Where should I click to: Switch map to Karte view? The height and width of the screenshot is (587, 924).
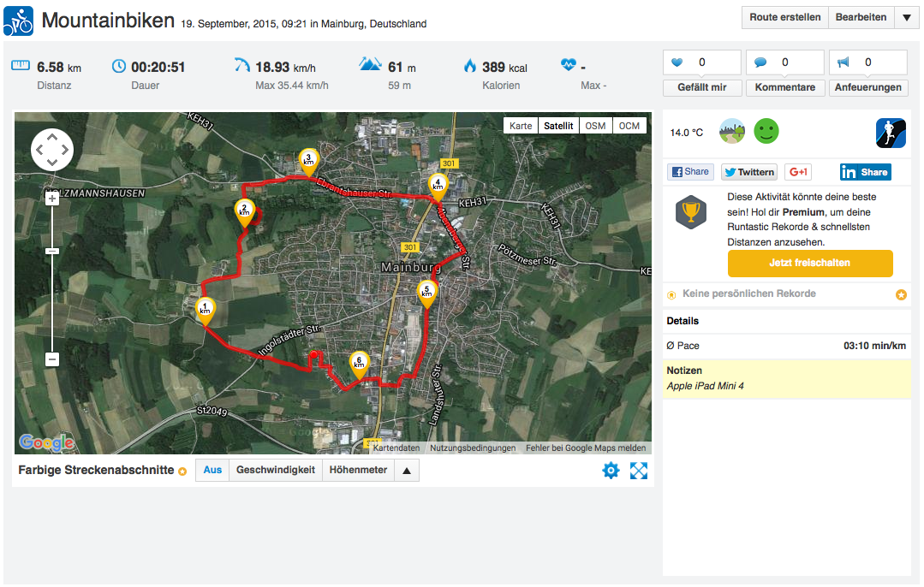point(521,126)
